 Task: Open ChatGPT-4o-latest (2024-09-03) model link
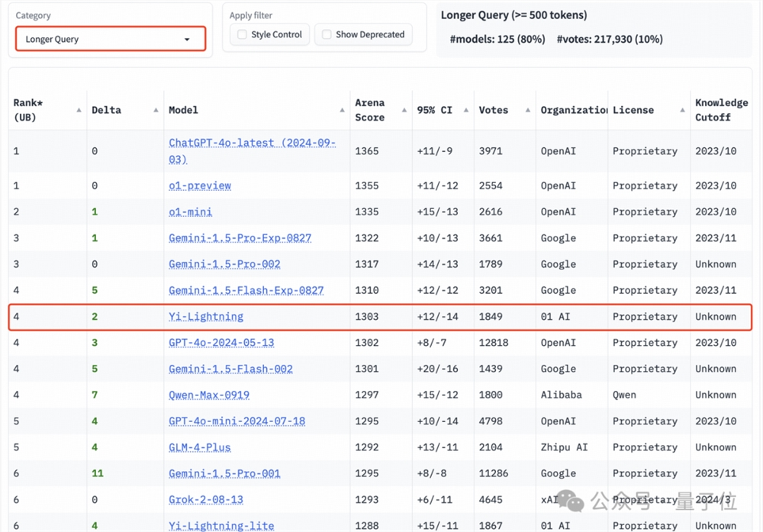252,151
